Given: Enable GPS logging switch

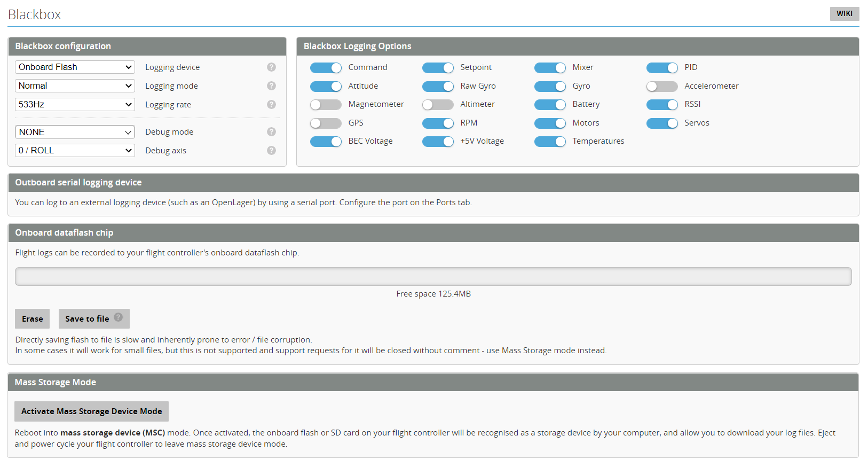Looking at the screenshot, I should [326, 123].
